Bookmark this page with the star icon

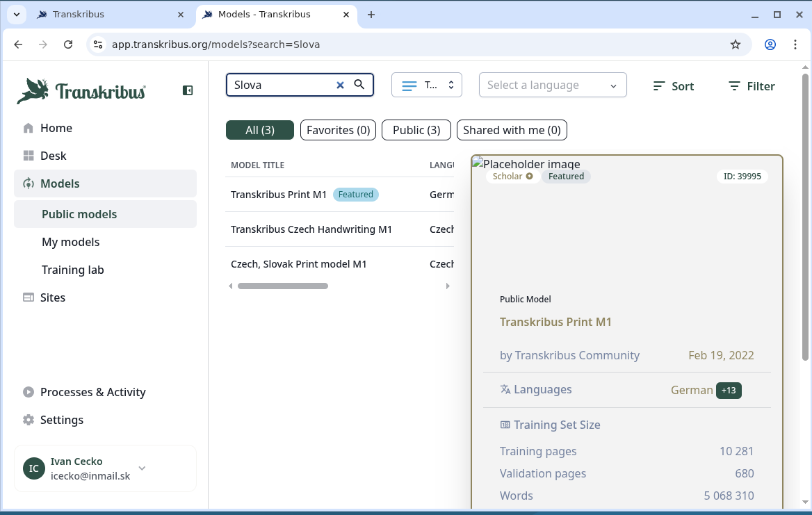[x=736, y=44]
